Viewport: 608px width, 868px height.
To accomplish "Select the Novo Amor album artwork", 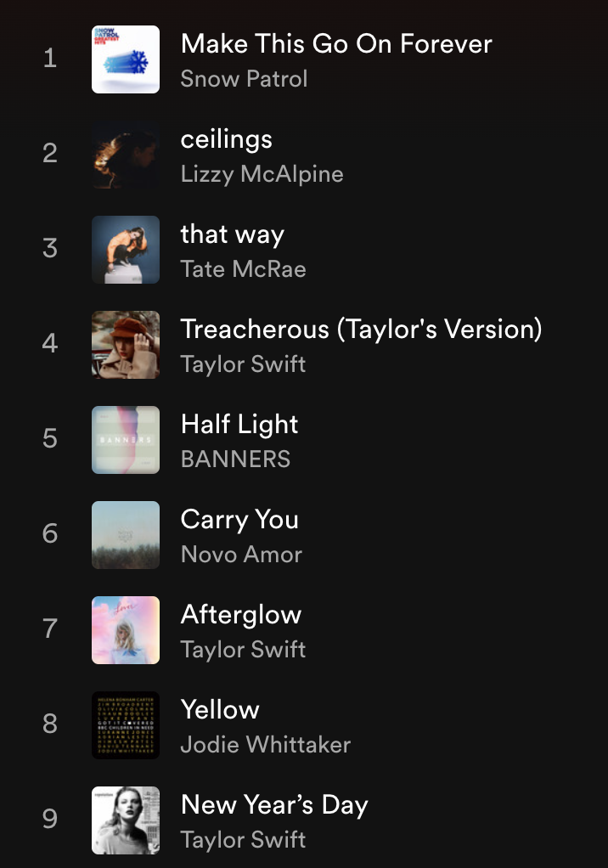I will pos(126,535).
